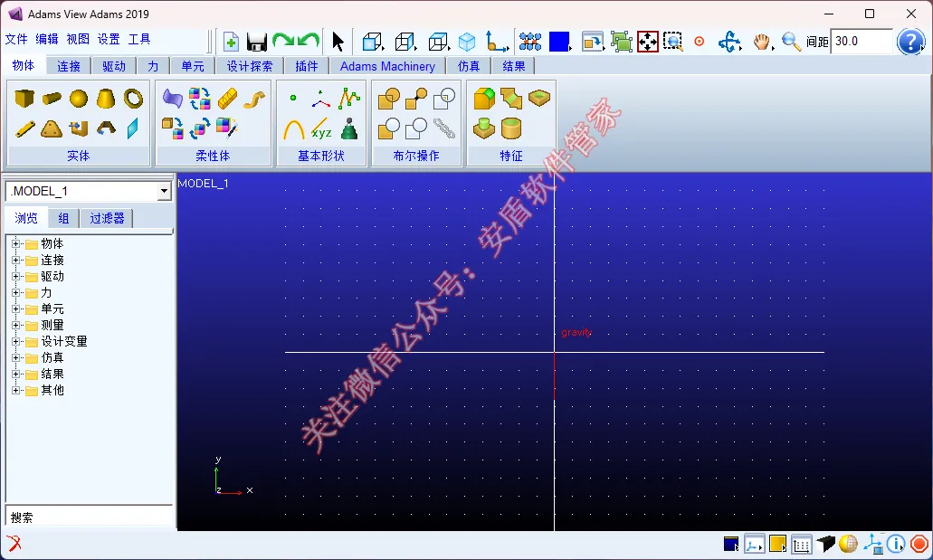Click the 搜索 search field
The width and height of the screenshot is (933, 560).
[x=90, y=517]
